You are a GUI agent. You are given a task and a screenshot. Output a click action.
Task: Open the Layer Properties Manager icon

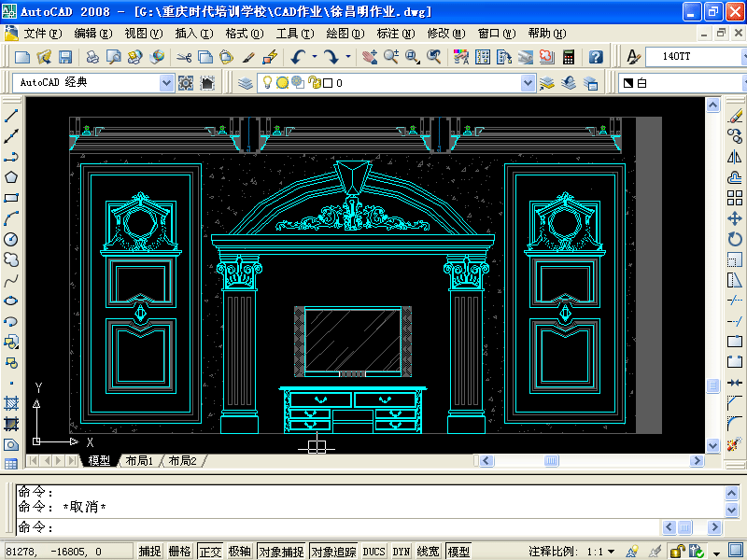[x=246, y=83]
